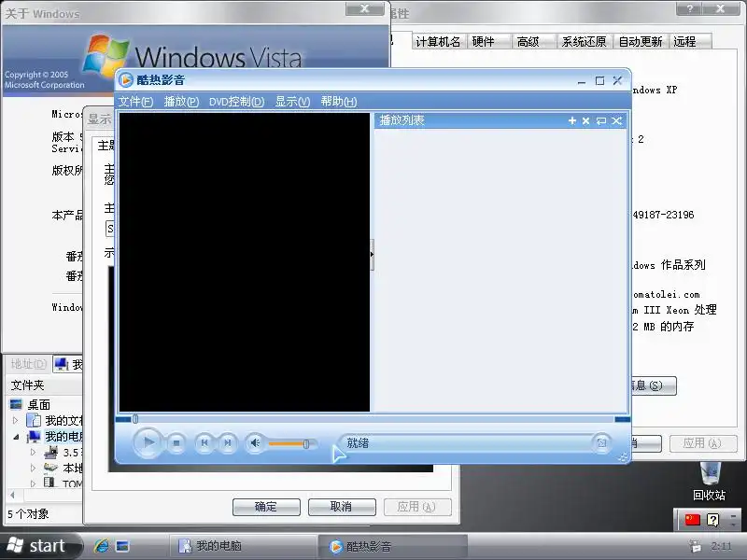The height and width of the screenshot is (560, 747).
Task: Click the system tray network icon
Action: (x=694, y=547)
